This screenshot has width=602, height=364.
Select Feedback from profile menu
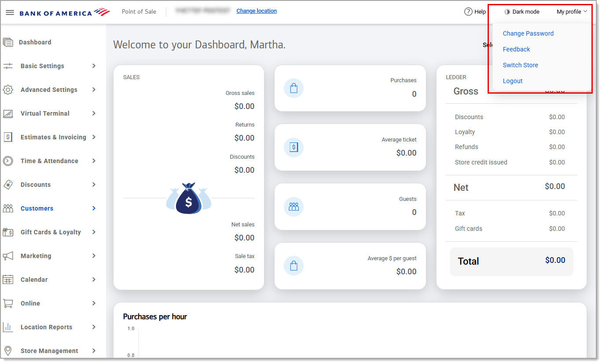click(x=516, y=49)
